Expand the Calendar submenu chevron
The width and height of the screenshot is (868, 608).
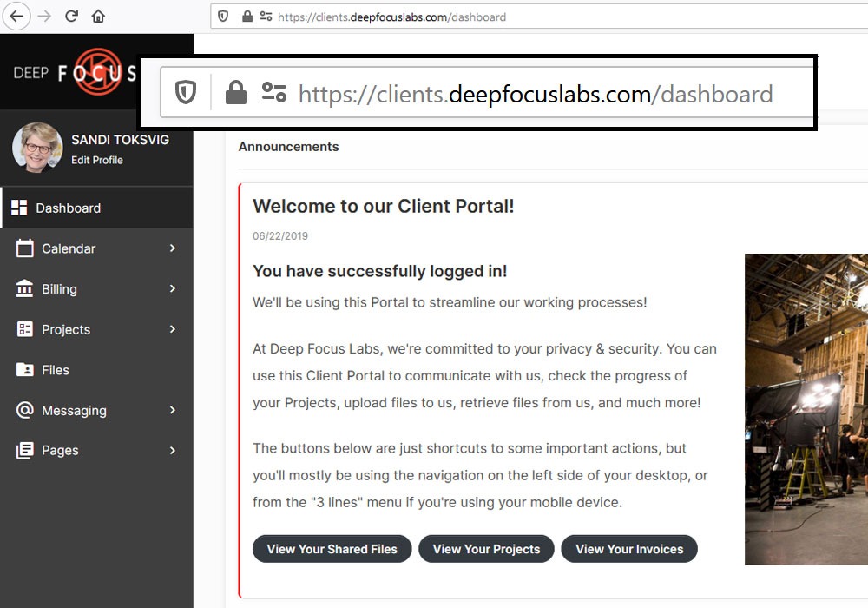173,248
